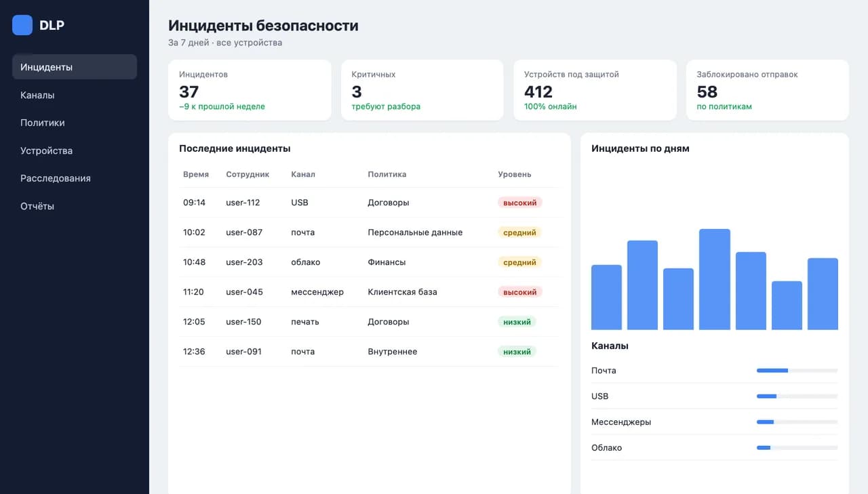Click the –9 к прошлой неделе text

(x=222, y=106)
